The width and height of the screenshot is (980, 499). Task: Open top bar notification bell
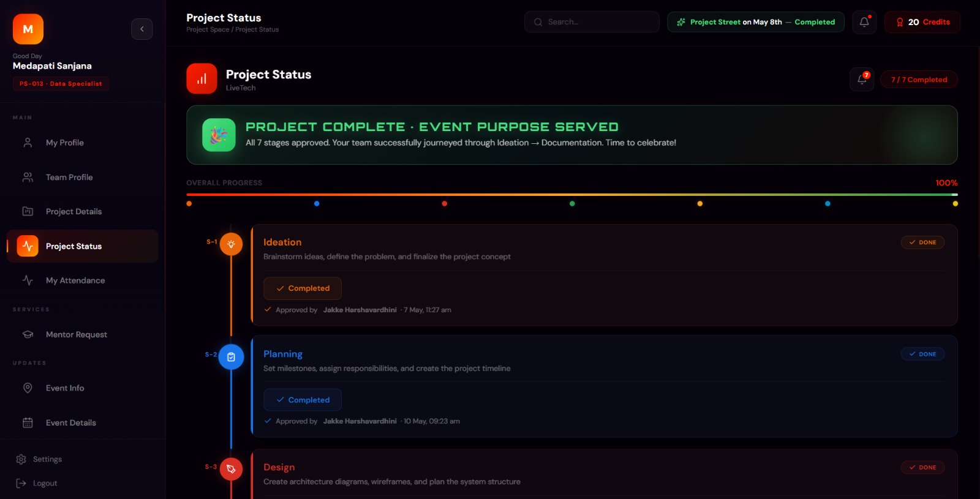click(864, 22)
